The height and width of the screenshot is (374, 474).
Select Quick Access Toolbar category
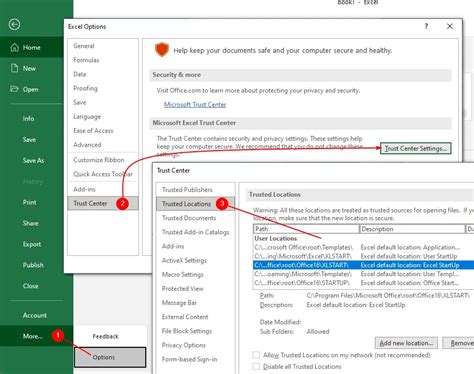103,174
